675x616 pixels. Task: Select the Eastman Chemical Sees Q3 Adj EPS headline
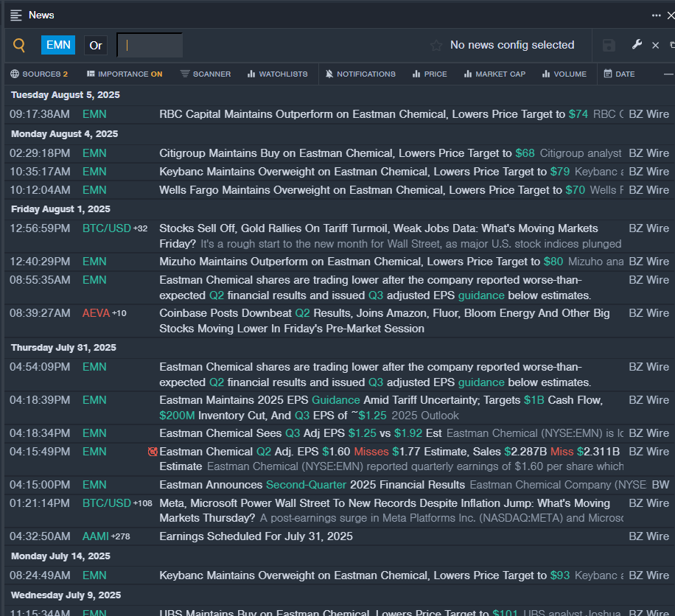coord(301,433)
